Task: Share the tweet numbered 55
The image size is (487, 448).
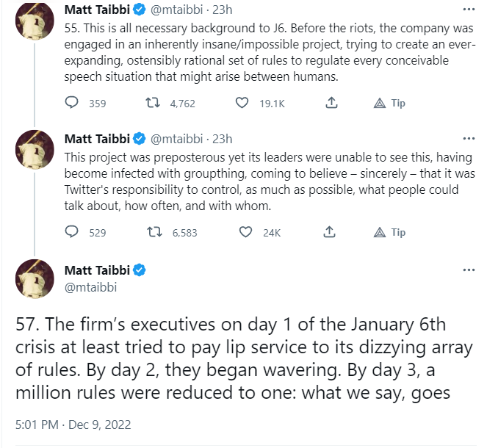Action: click(330, 104)
